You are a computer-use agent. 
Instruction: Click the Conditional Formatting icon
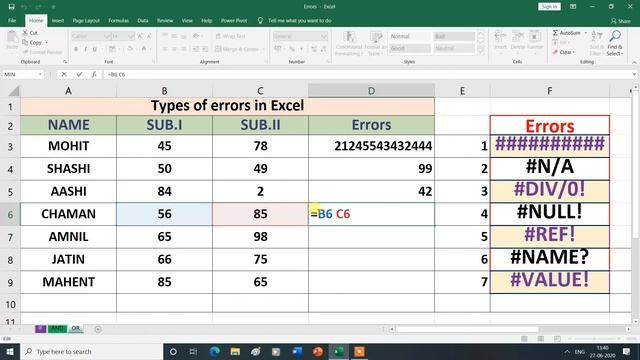point(349,38)
